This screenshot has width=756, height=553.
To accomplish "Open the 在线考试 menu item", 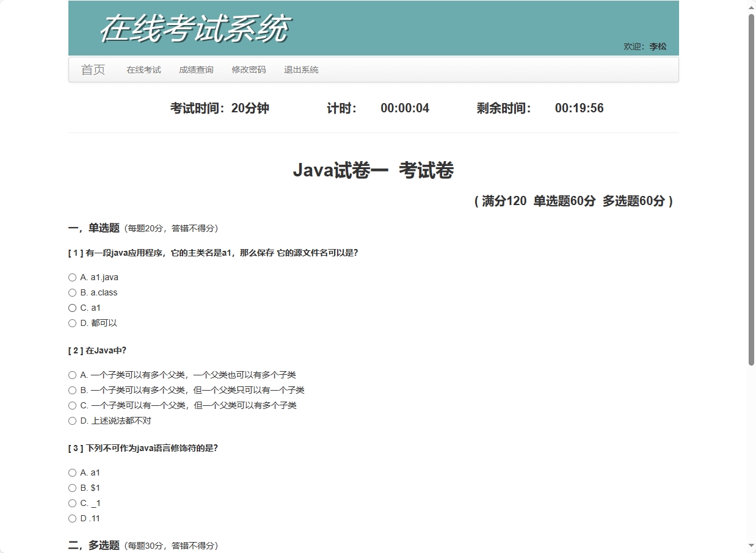I will click(x=144, y=70).
